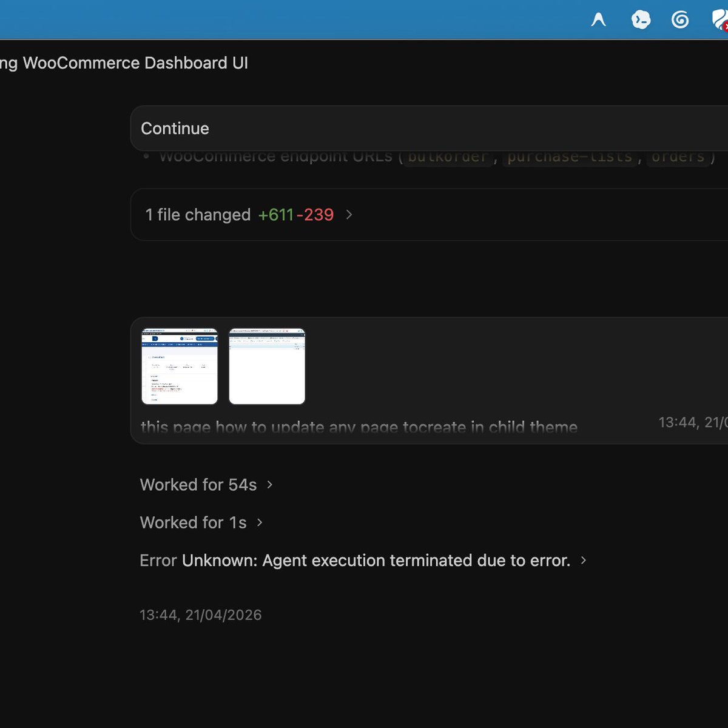Click the A-shaped icon in menu bar

tap(599, 20)
